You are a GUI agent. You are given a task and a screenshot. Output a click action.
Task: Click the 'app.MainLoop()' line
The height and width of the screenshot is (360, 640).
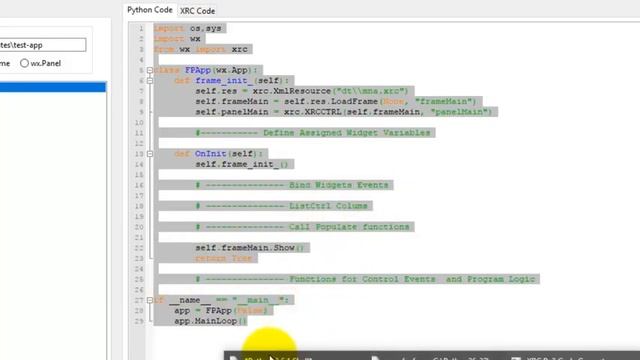pyautogui.click(x=211, y=321)
